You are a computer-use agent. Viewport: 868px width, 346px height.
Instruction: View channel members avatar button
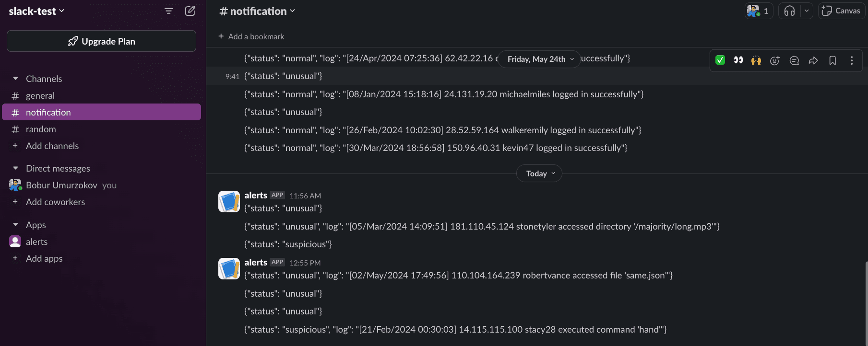759,11
